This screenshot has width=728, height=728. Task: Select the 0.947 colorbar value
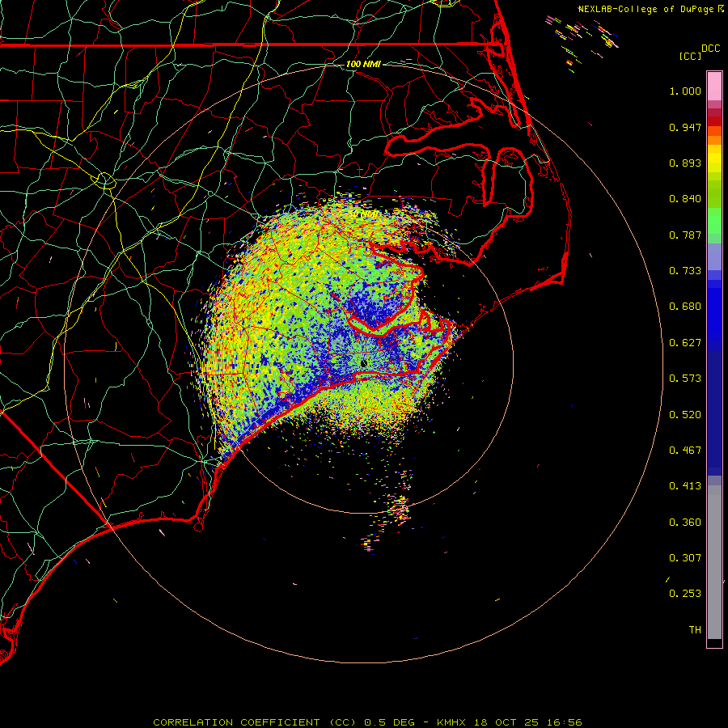[685, 127]
